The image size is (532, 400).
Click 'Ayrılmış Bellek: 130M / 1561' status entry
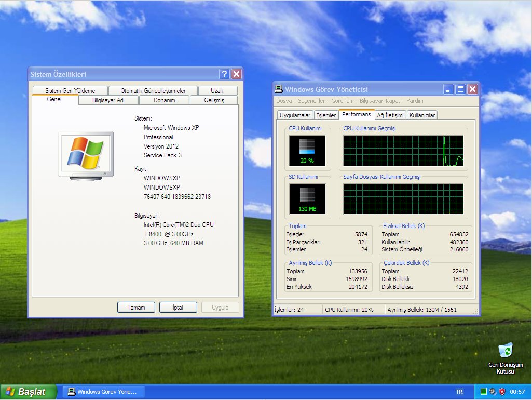pyautogui.click(x=422, y=310)
